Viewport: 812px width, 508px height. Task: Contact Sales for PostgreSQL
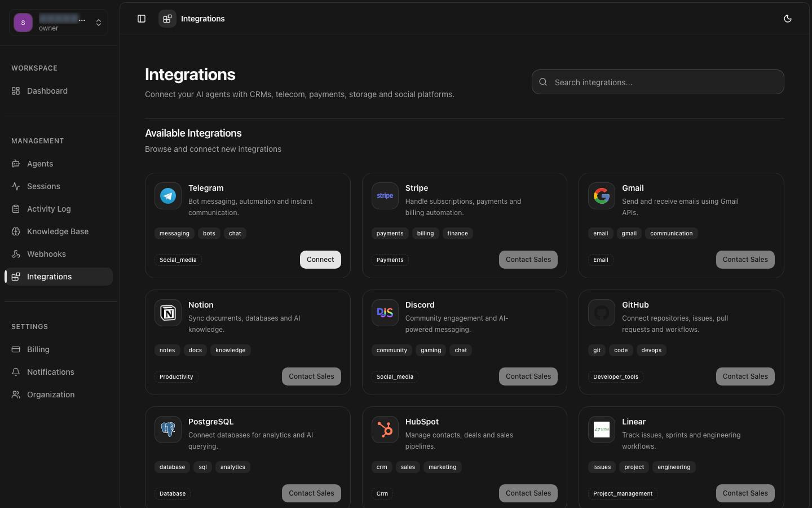point(311,493)
